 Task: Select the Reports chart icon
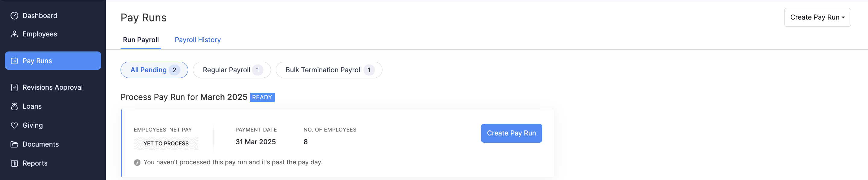click(x=14, y=163)
